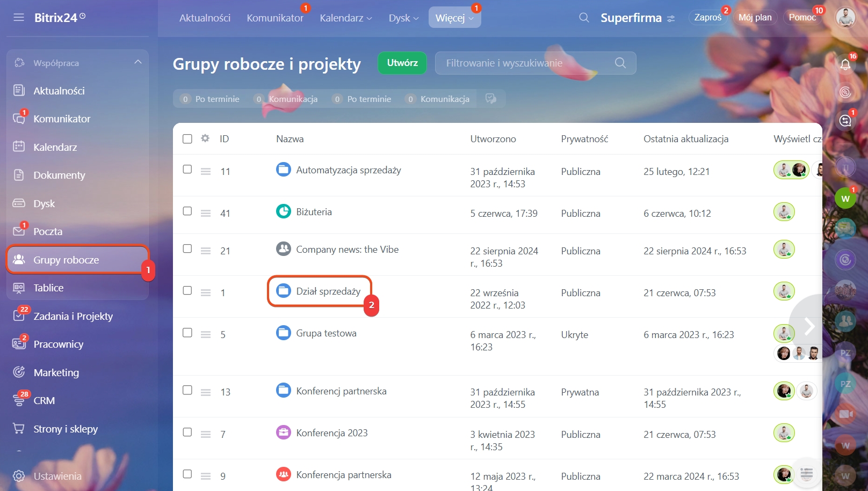Open the Dział sprzedaży group
This screenshot has height=491, width=868.
(x=328, y=291)
